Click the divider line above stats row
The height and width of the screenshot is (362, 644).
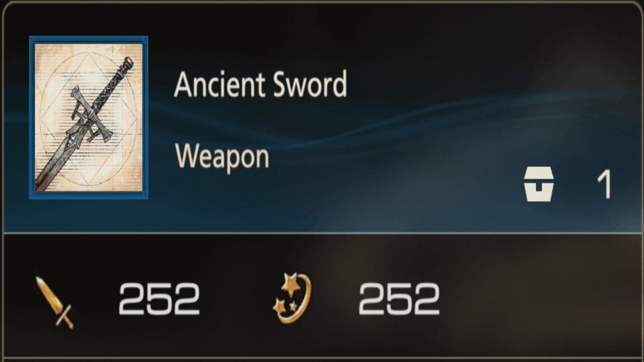coord(322,233)
